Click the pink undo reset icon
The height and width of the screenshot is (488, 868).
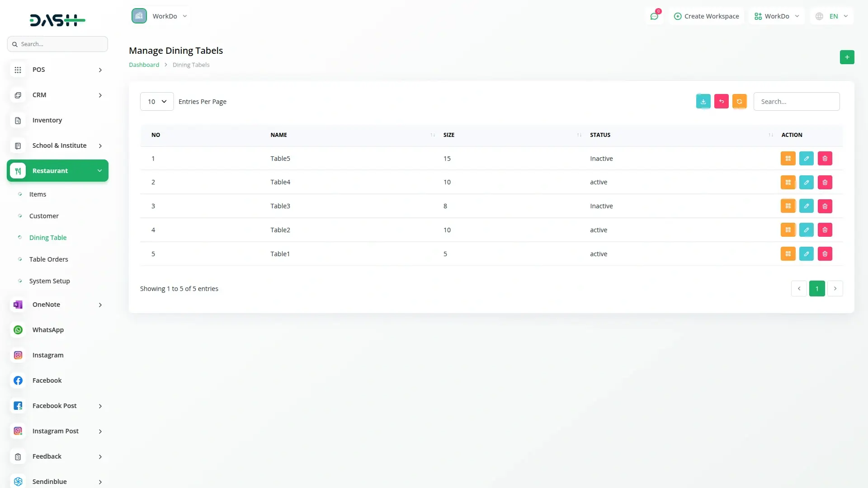pyautogui.click(x=721, y=102)
